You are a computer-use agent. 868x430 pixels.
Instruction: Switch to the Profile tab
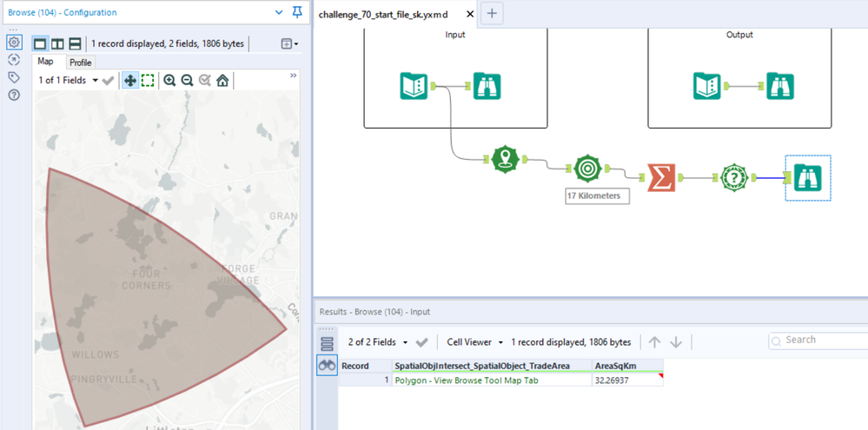(81, 63)
